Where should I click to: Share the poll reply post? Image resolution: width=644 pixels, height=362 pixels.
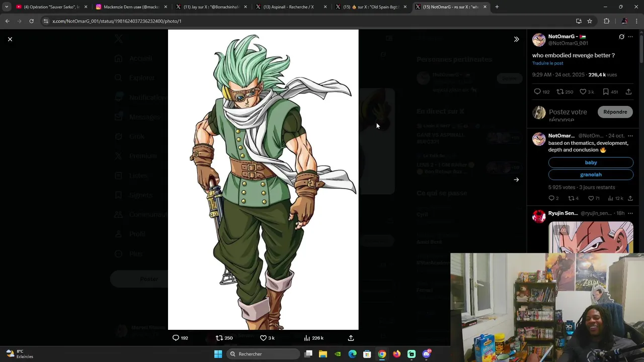[630, 198]
